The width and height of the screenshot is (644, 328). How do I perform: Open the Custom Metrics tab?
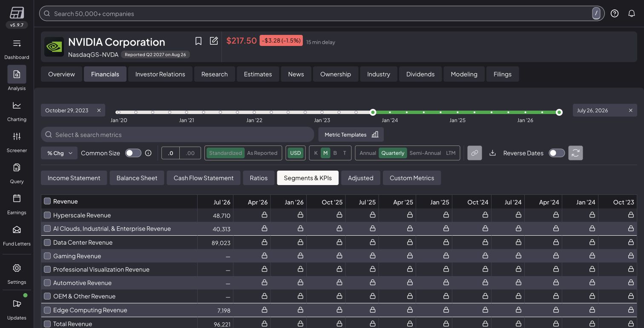(x=412, y=178)
